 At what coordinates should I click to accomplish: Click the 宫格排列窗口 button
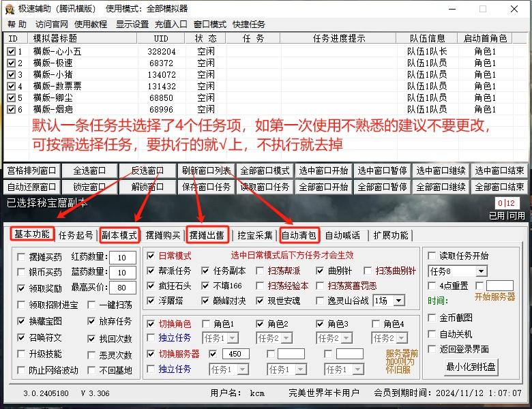[31, 170]
